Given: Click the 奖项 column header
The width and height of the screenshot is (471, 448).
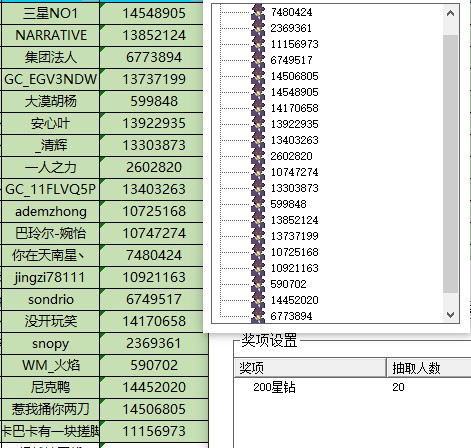Looking at the screenshot, I should (x=310, y=368).
